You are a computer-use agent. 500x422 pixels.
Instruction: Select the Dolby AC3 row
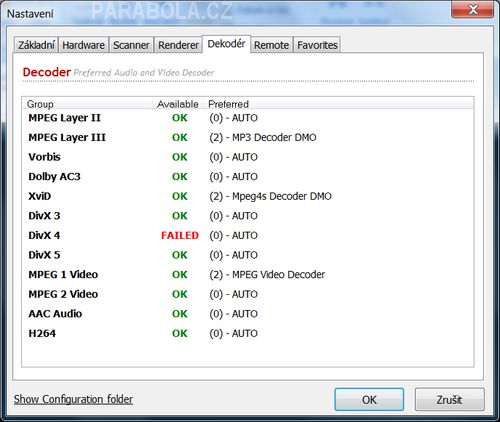click(x=248, y=176)
